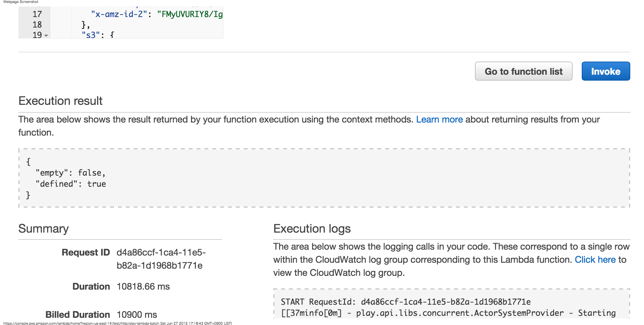Click the "s3" key in code editor
Image resolution: width=644 pixels, height=325 pixels.
91,35
